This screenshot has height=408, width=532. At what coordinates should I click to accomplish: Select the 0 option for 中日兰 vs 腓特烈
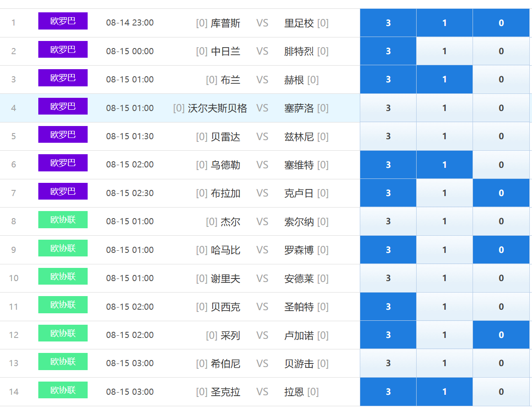tap(501, 51)
